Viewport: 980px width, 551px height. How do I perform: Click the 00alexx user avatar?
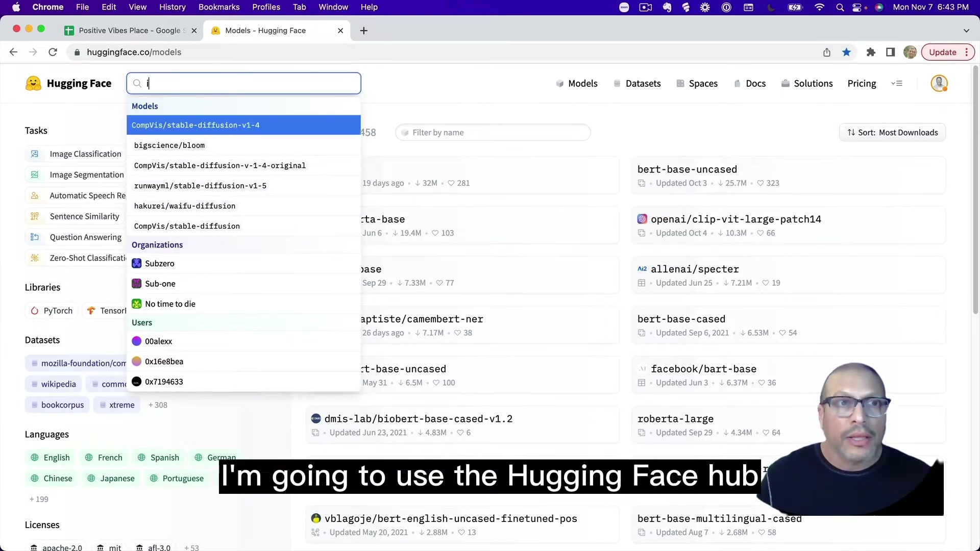click(x=136, y=341)
